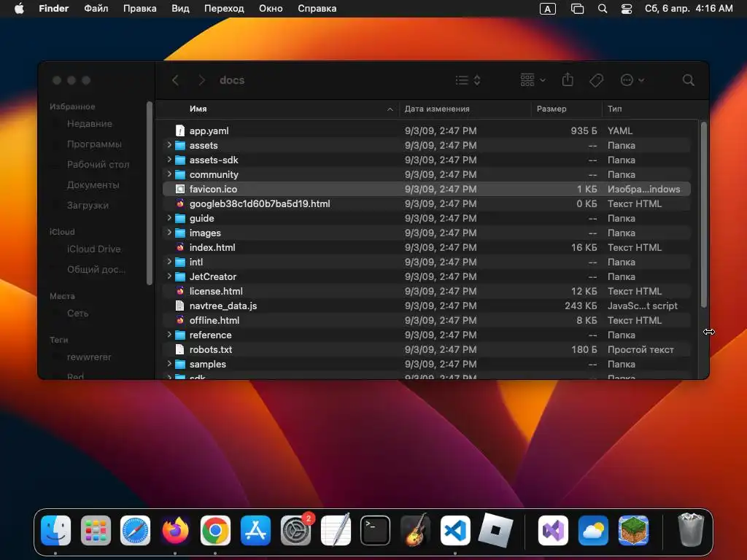Open Рабочий стол in the sidebar

(98, 165)
